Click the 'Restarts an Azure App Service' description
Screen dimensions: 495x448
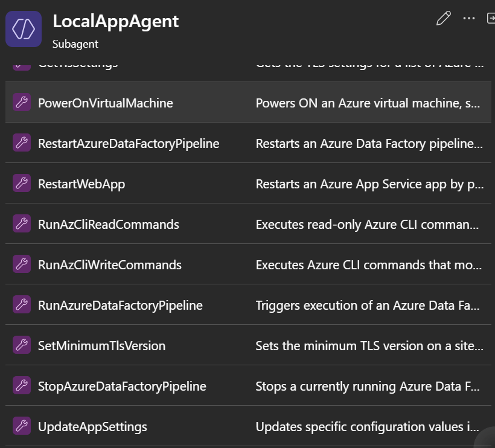[369, 184]
